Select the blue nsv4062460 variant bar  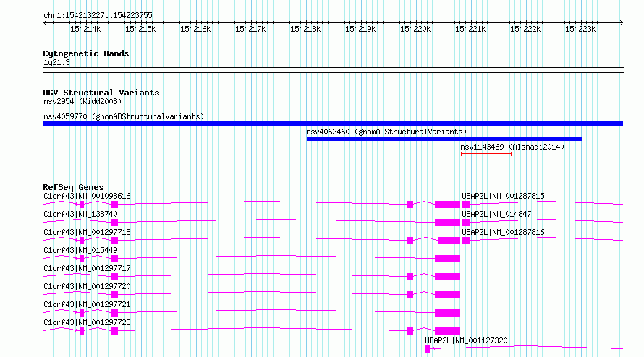pyautogui.click(x=444, y=139)
